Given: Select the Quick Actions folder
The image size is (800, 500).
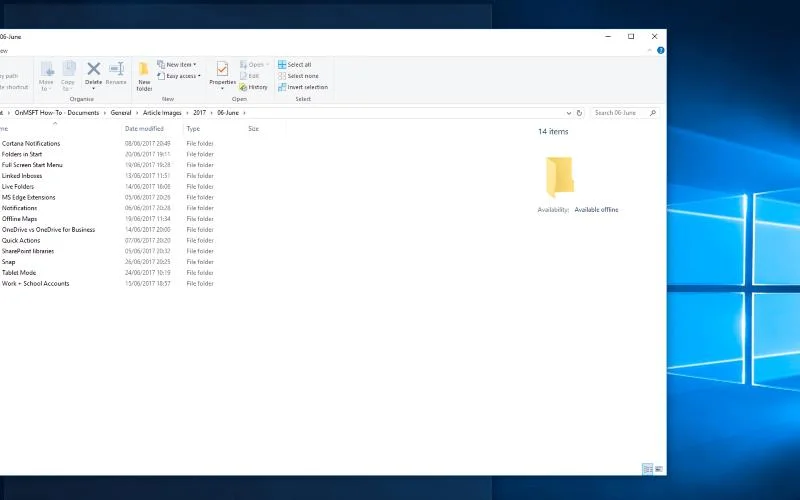Looking at the screenshot, I should pyautogui.click(x=21, y=240).
